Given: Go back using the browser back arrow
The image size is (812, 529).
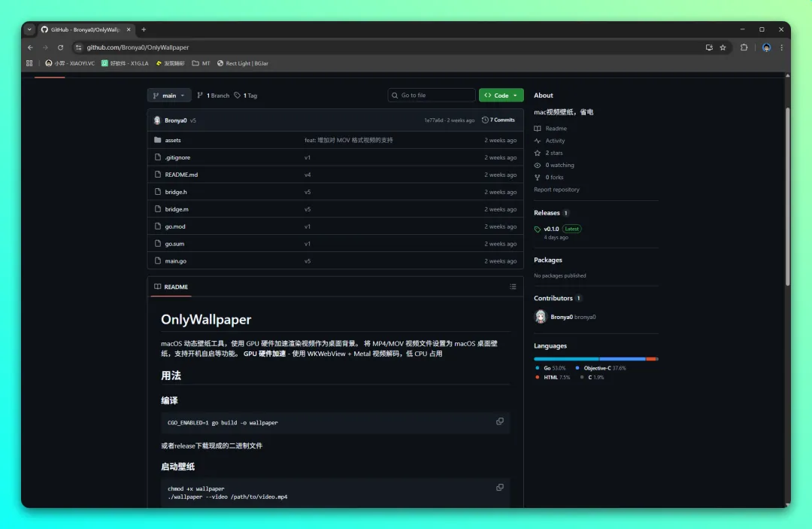Looking at the screenshot, I should 31,47.
